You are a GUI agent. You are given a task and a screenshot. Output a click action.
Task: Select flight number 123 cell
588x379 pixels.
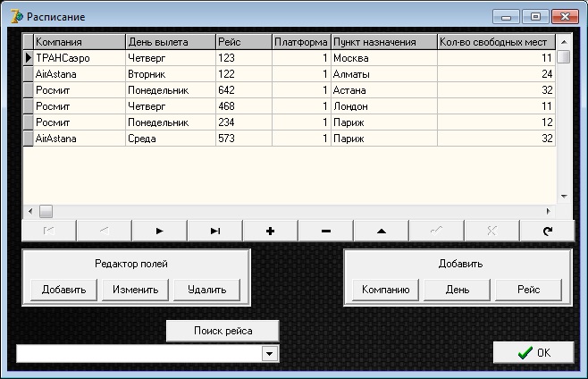pos(244,58)
